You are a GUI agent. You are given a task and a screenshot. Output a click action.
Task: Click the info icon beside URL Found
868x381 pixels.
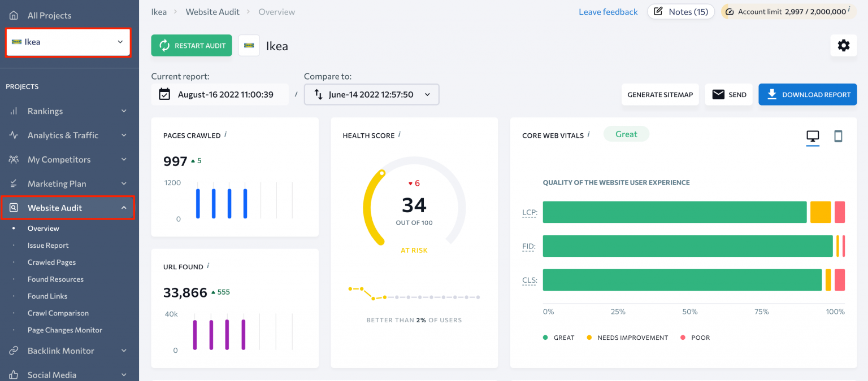tap(208, 266)
